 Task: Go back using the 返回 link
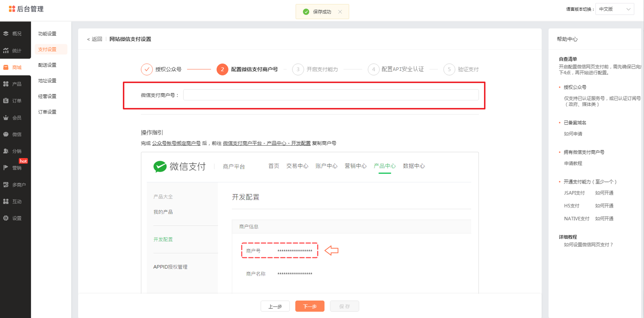pos(95,39)
